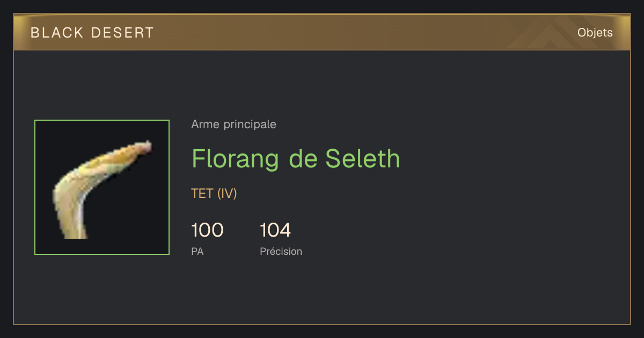Select the green-bordered item frame
Screen dimensions: 644x338
[x=102, y=187]
